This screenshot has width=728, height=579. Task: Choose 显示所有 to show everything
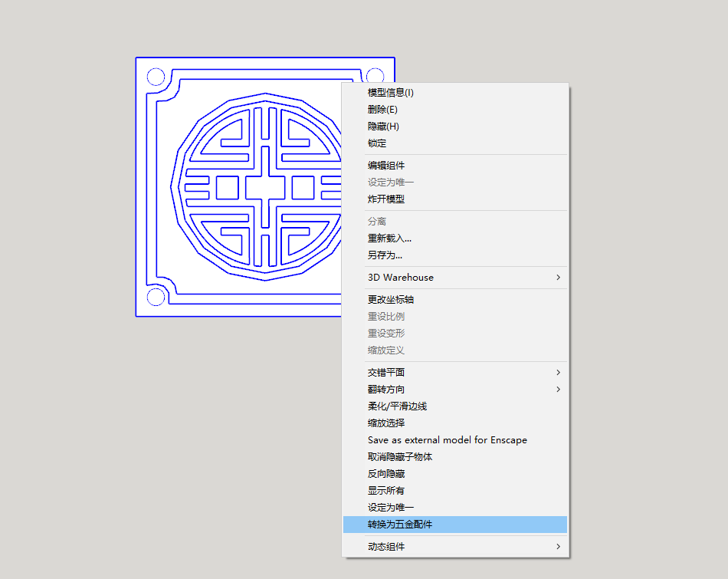tap(386, 491)
